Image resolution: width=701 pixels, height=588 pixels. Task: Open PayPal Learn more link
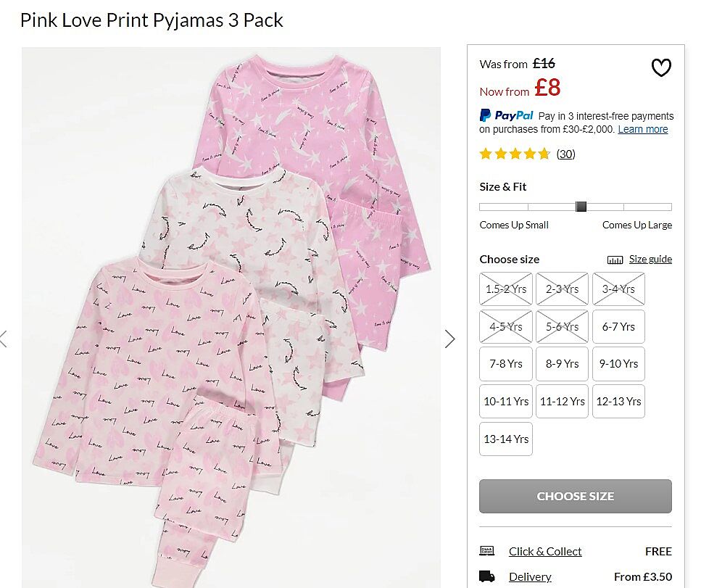pos(643,129)
